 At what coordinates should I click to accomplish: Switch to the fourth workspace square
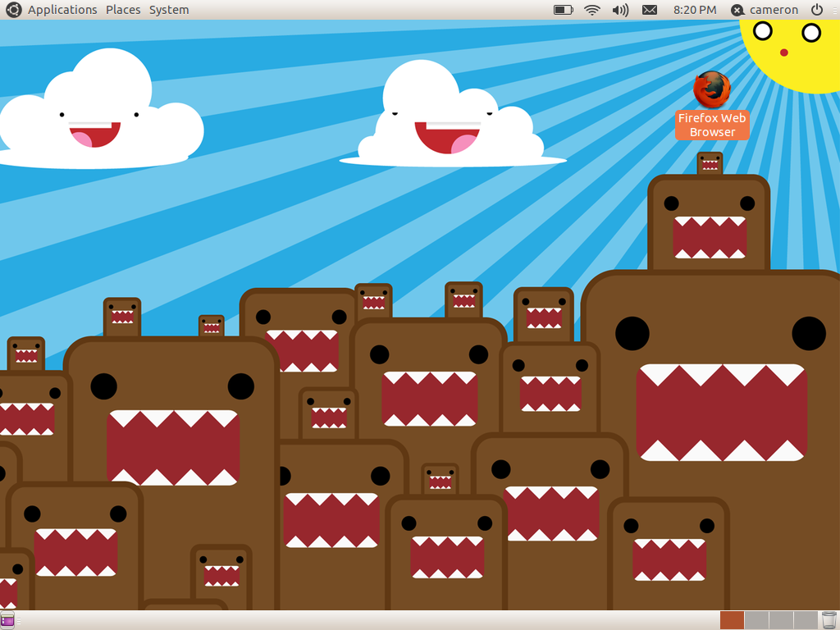click(806, 619)
